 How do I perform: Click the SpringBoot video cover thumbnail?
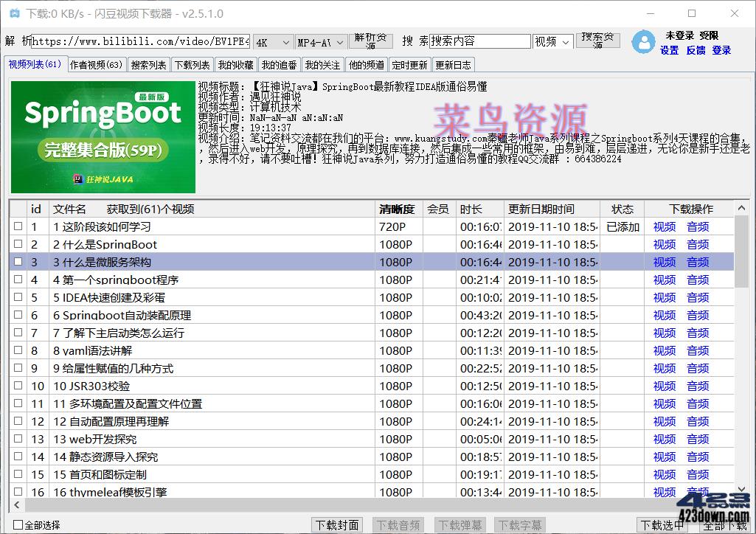pos(102,136)
